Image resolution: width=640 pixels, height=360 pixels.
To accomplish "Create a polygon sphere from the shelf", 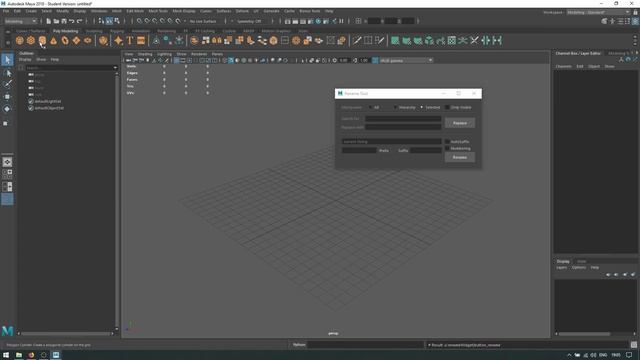I will [20, 40].
